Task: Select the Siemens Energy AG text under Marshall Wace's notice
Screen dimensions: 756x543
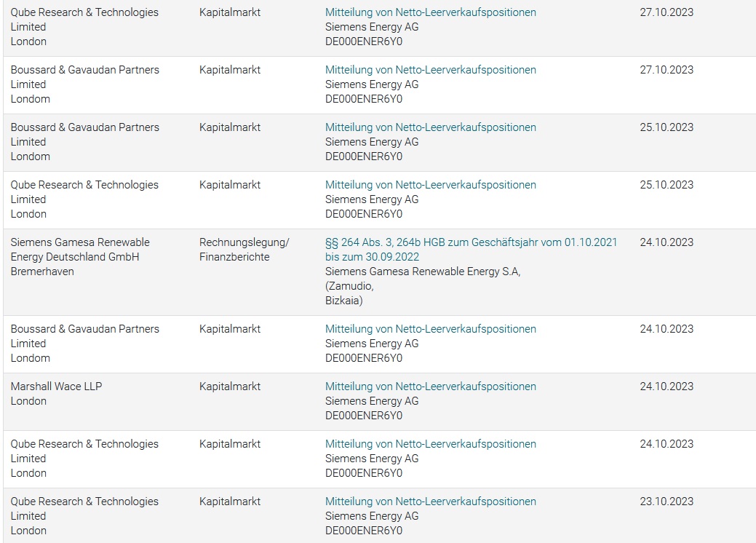Action: 366,401
